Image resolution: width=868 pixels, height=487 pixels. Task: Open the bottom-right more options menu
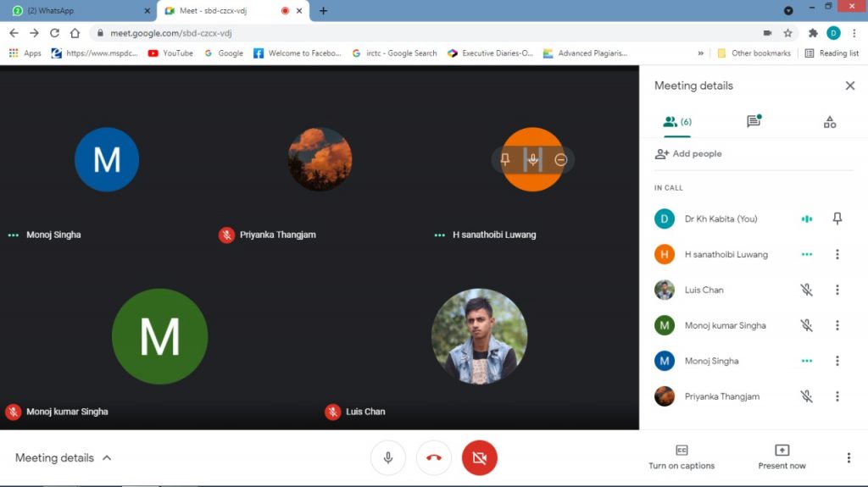849,458
